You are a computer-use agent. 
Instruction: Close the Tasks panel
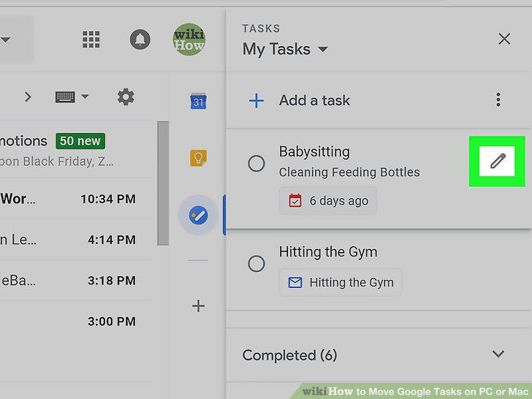[504, 39]
